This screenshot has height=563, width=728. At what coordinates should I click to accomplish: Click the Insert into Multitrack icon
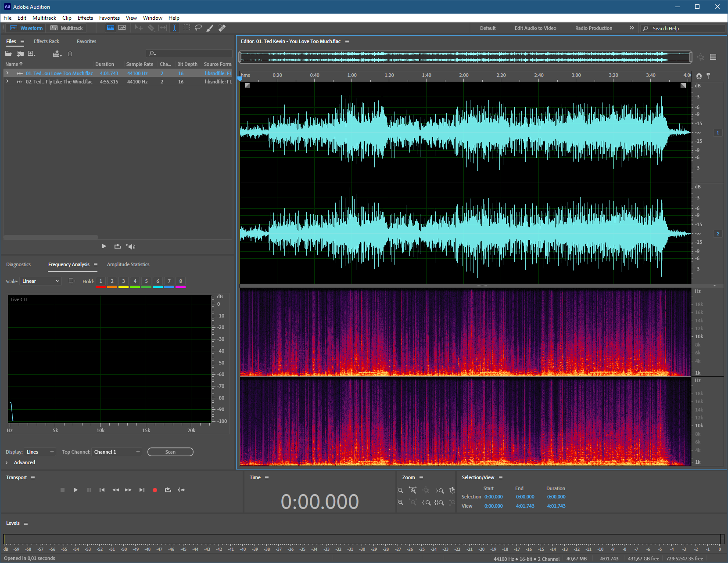57,54
